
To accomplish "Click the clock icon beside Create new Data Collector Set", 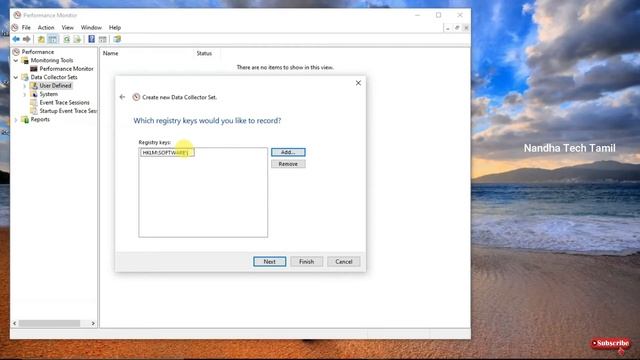I will tap(136, 97).
